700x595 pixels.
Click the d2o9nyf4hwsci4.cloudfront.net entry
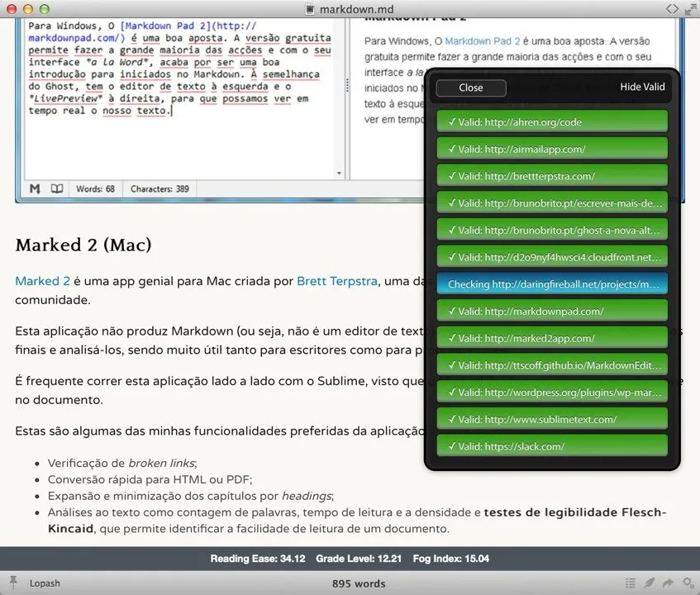point(552,257)
